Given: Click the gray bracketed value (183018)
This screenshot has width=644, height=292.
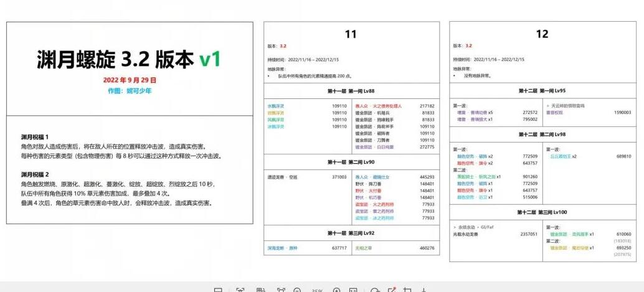Looking at the screenshot, I should (x=623, y=241).
